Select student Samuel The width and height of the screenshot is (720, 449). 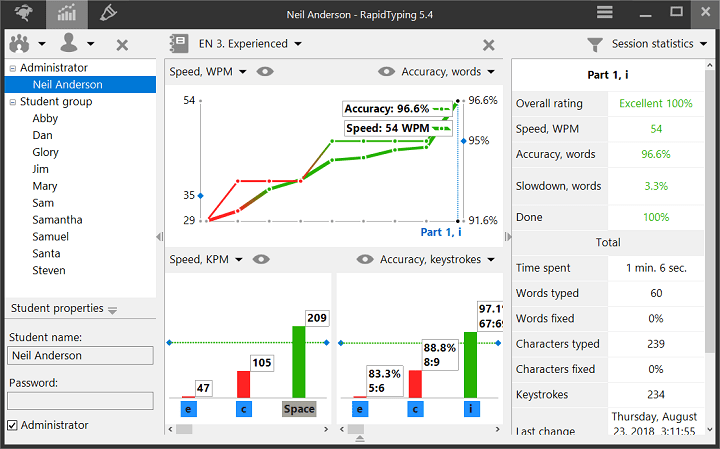(x=51, y=237)
